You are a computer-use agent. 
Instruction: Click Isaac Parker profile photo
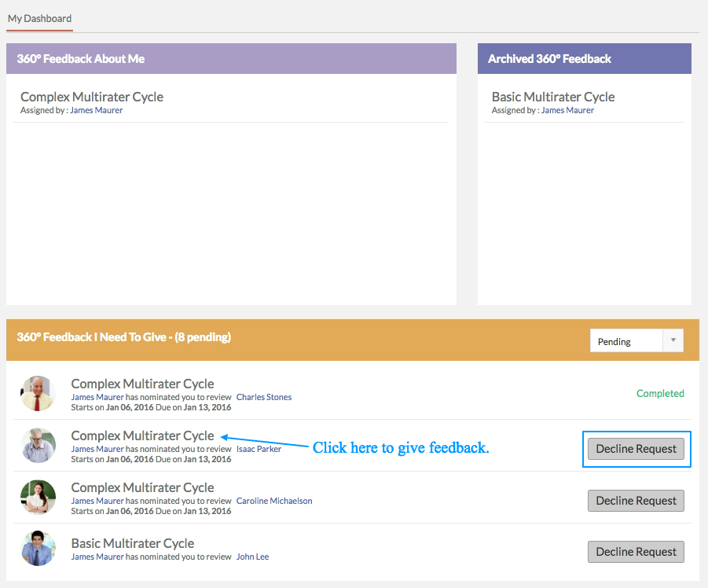38,445
